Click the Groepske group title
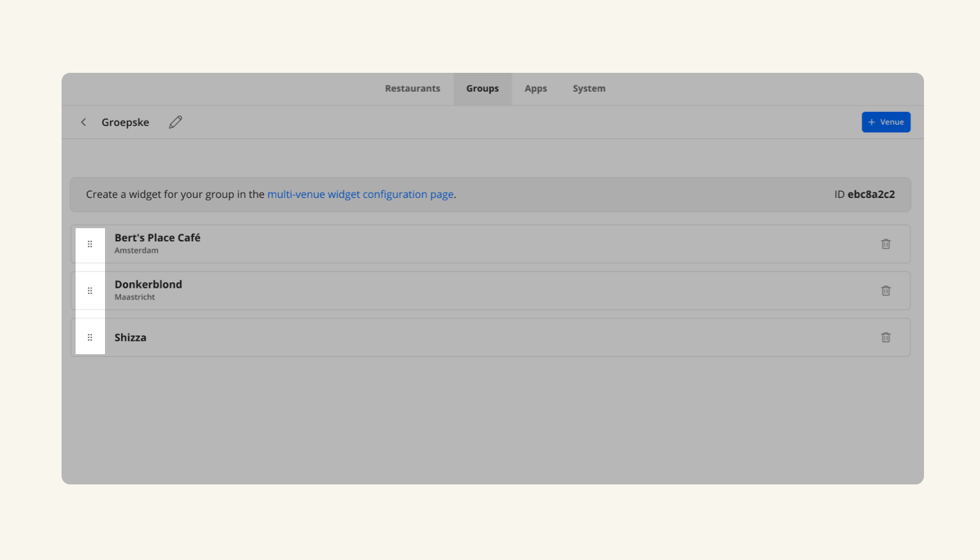Screen dimensions: 980x560 tap(125, 122)
